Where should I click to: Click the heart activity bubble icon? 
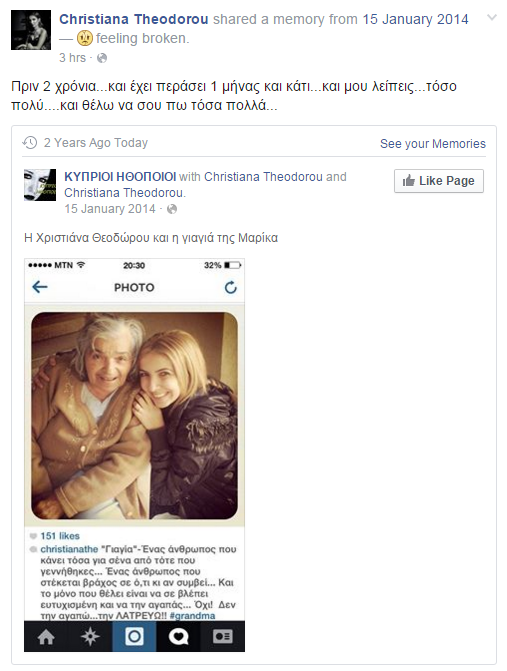(178, 637)
